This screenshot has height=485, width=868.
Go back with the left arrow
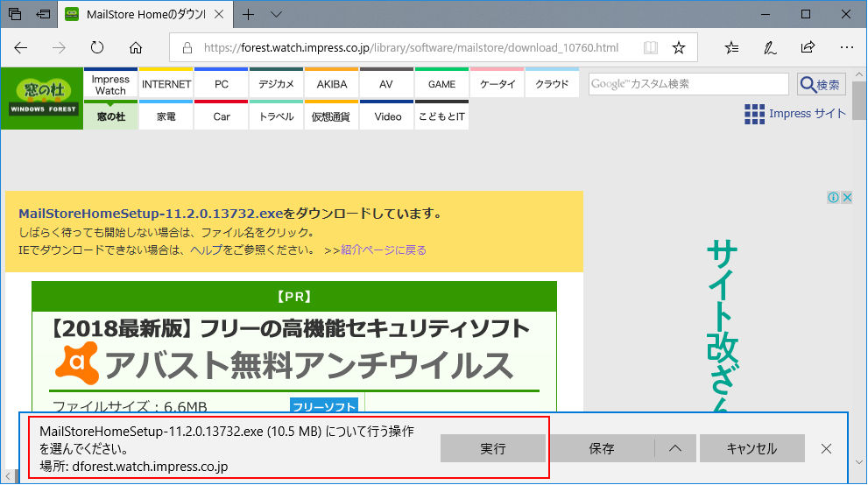tap(21, 47)
